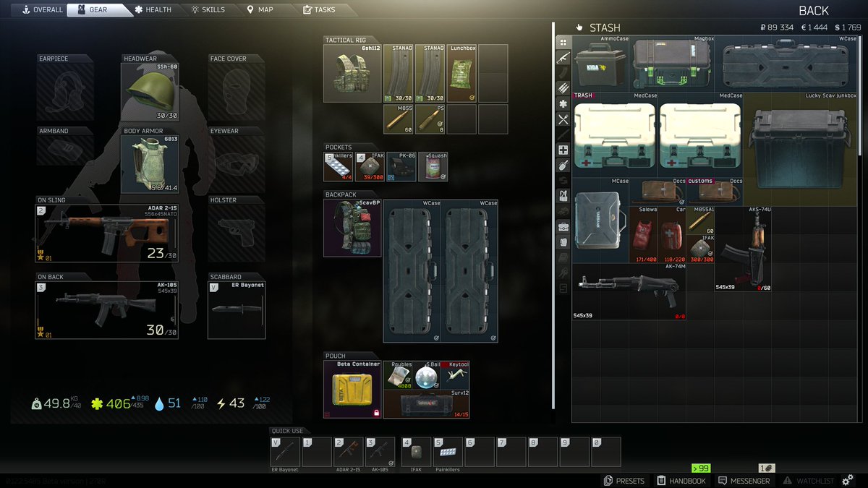
Task: Open settings gear in bottom right corner
Action: click(848, 480)
